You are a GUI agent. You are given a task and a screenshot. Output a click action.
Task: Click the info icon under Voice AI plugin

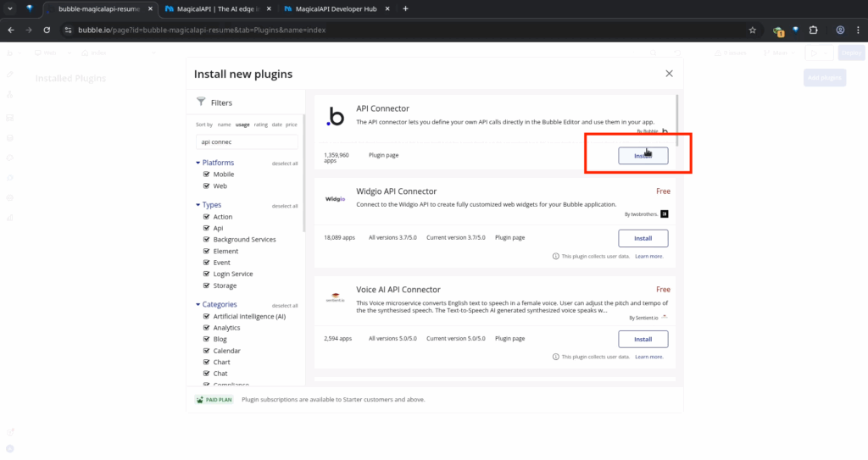click(x=556, y=357)
